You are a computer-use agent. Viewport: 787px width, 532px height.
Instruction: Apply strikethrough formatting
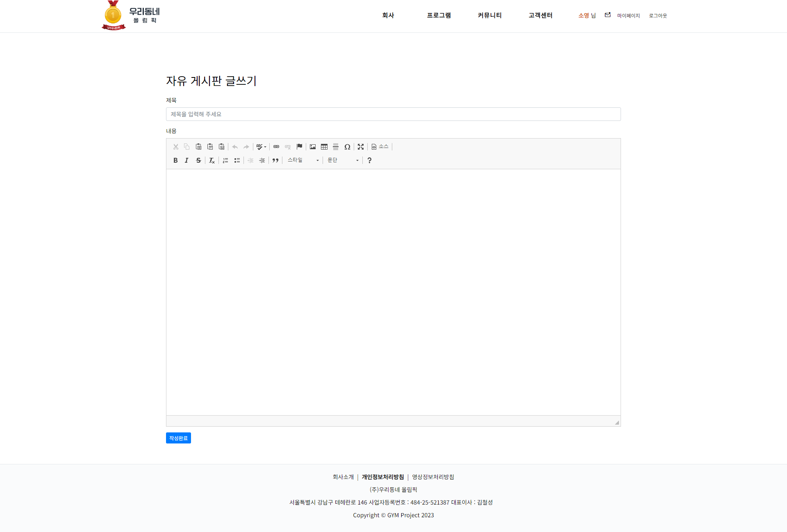coord(198,160)
